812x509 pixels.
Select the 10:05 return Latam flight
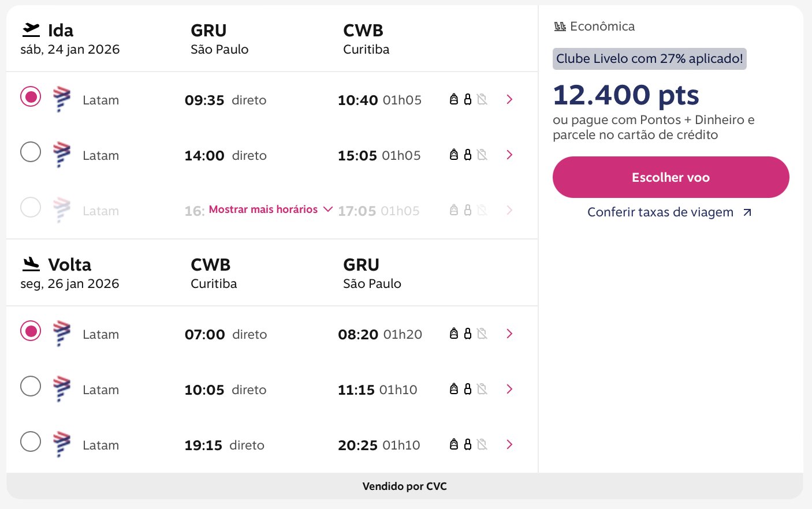click(x=31, y=387)
